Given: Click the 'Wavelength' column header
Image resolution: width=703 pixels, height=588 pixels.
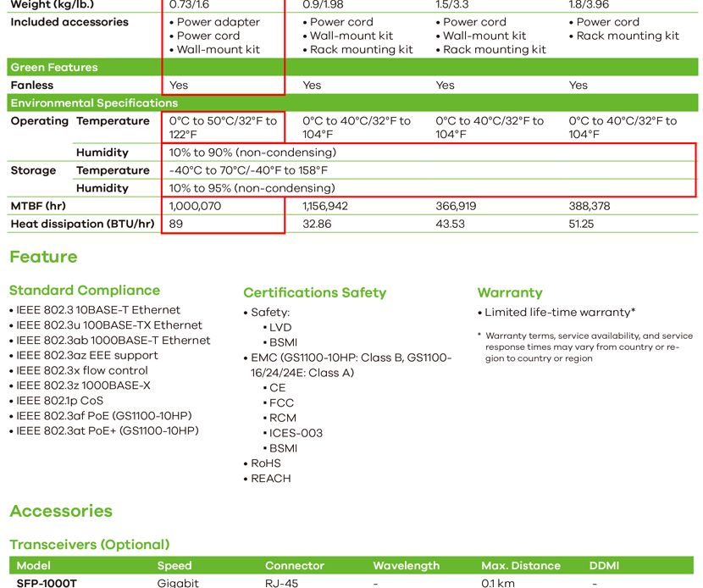Looking at the screenshot, I should tap(407, 566).
